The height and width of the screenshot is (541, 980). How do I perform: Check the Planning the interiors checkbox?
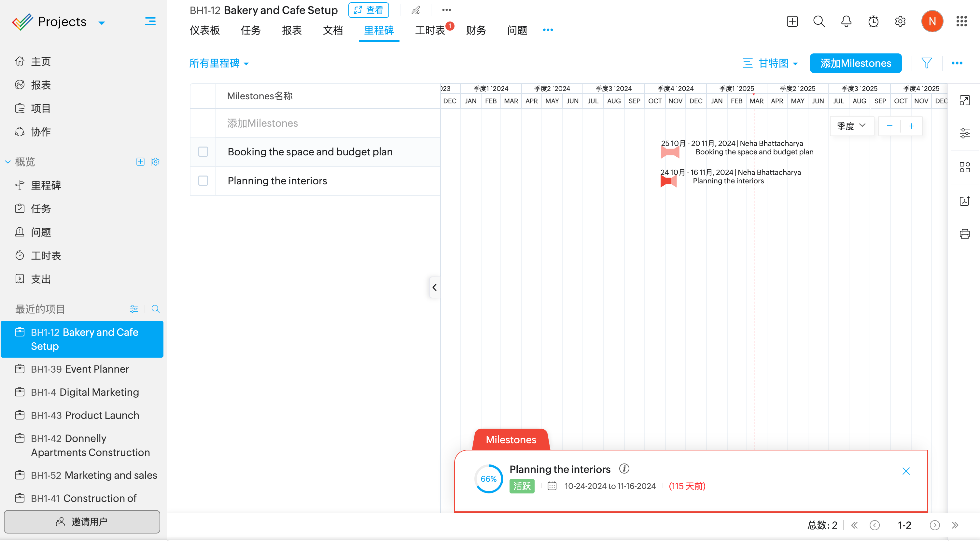coord(203,181)
